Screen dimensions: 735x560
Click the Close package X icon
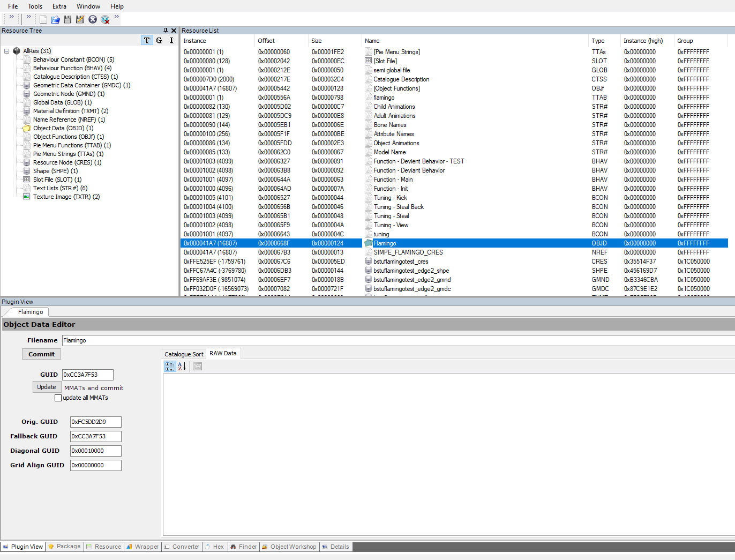(93, 19)
